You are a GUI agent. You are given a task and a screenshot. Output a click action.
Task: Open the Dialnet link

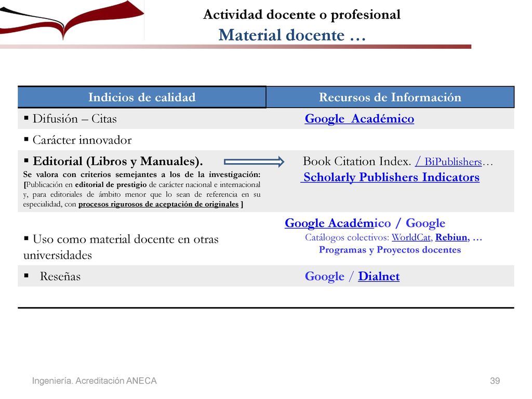[379, 276]
